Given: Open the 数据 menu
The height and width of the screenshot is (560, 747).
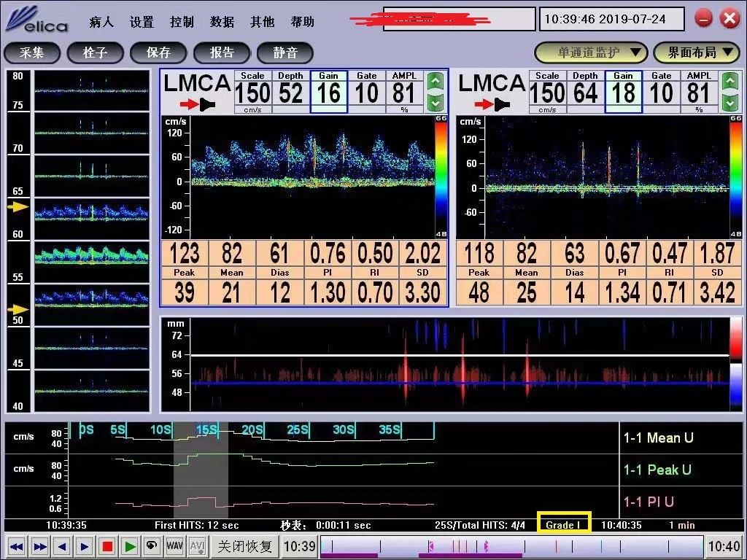Looking at the screenshot, I should 222,22.
